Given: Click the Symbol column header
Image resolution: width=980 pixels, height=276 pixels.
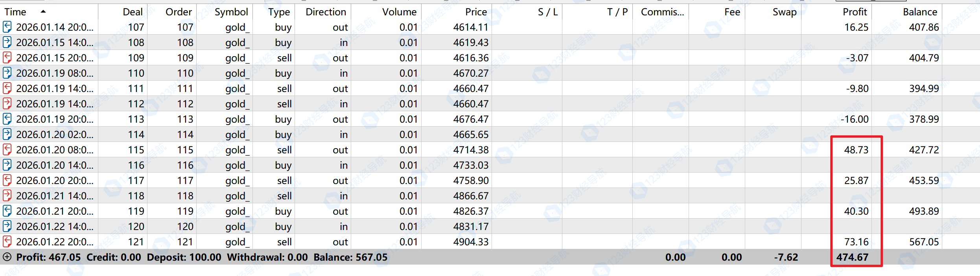Looking at the screenshot, I should [x=231, y=12].
